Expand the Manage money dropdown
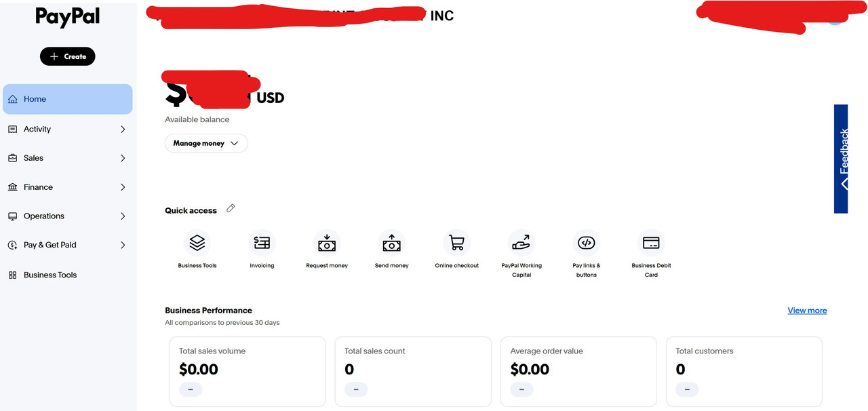This screenshot has height=411, width=868. pyautogui.click(x=206, y=143)
